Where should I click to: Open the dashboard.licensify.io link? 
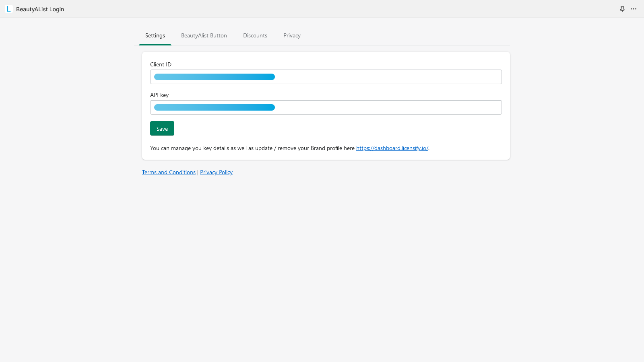click(392, 148)
